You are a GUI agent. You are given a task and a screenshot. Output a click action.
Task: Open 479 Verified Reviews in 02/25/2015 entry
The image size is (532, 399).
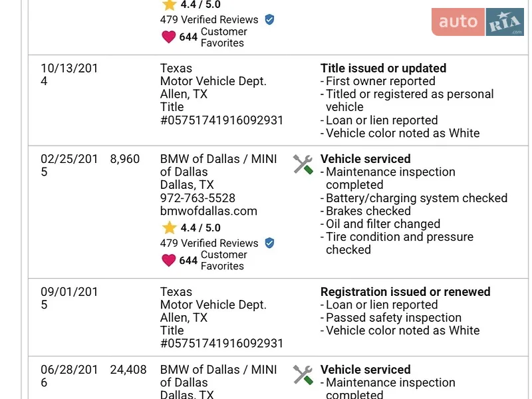click(209, 243)
